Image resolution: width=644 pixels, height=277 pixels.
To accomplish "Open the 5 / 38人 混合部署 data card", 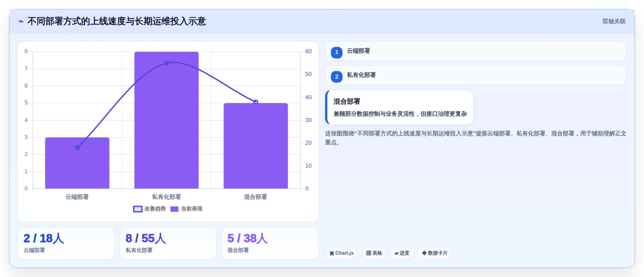I will coord(270,243).
